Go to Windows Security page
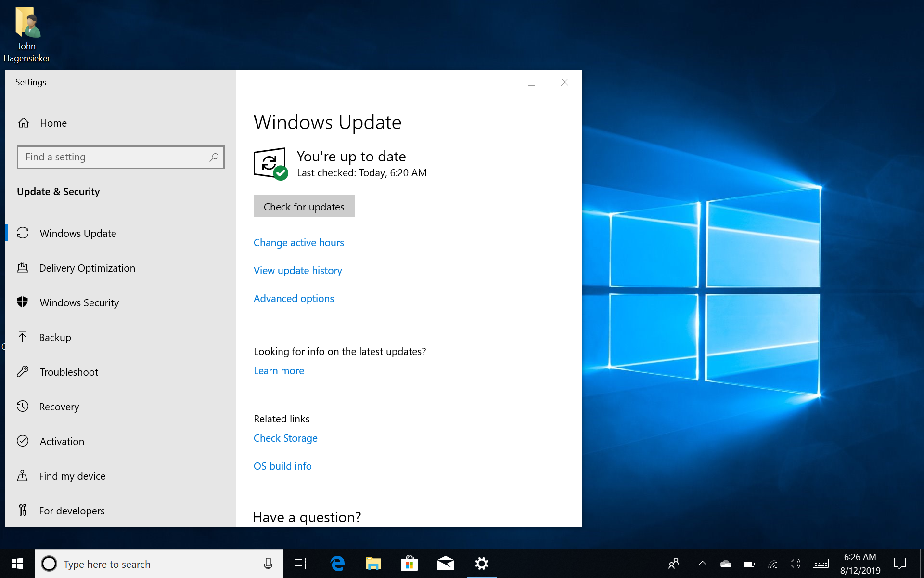This screenshot has width=924, height=578. coord(121,302)
